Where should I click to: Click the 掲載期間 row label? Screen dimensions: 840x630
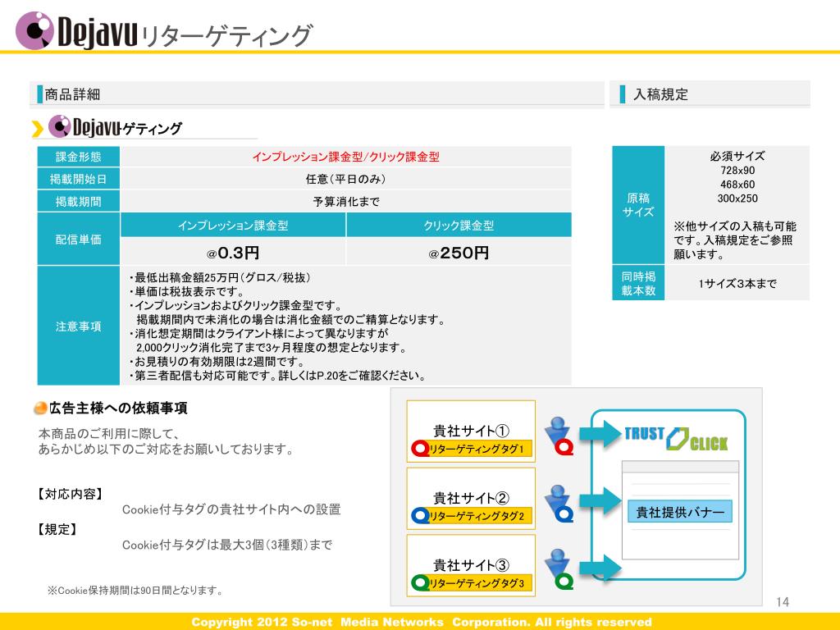(78, 202)
